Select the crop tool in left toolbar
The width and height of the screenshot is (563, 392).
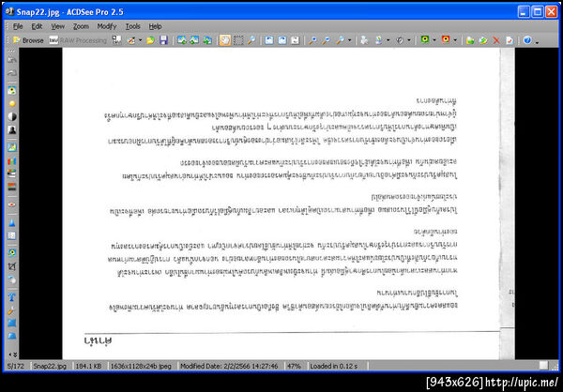coord(12,266)
